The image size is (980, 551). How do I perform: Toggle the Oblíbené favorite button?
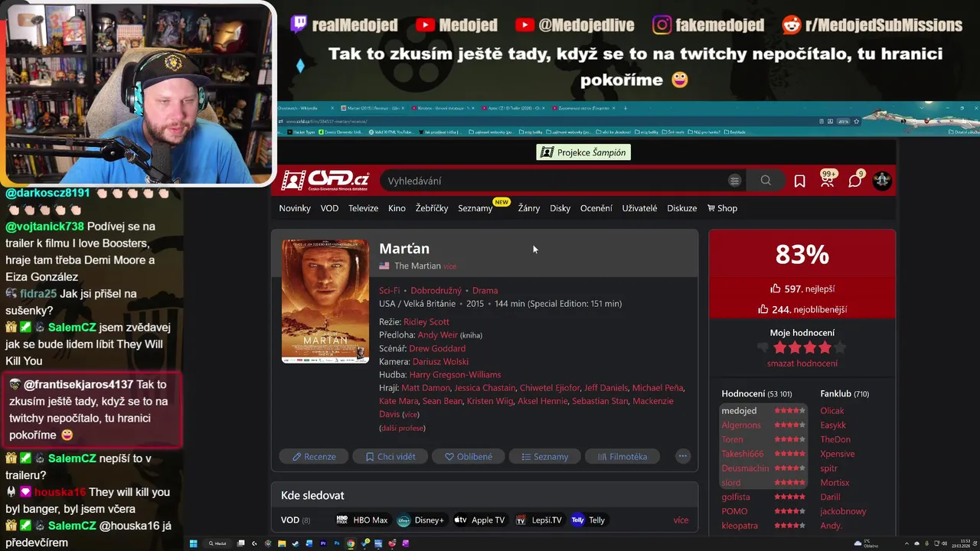469,456
